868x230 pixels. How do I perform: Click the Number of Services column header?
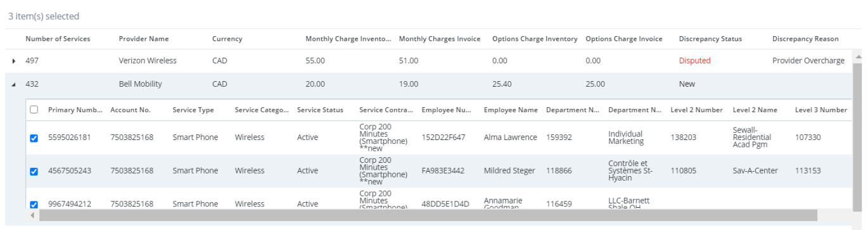58,39
